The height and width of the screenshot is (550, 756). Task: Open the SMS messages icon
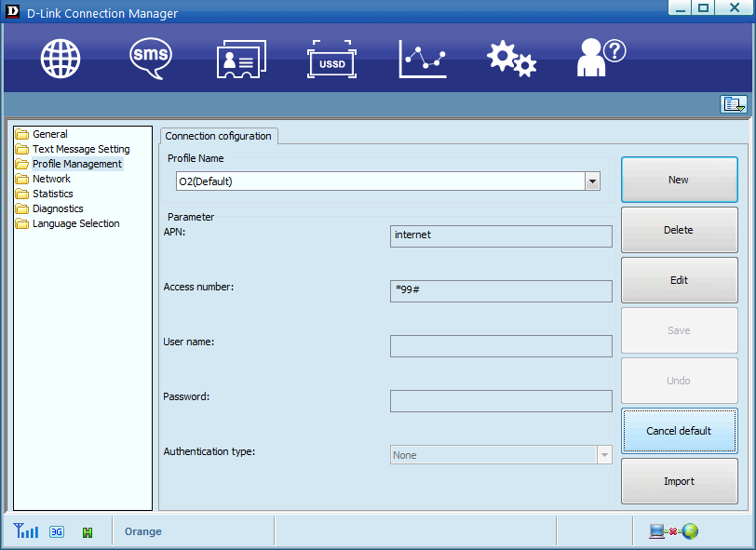click(x=150, y=57)
